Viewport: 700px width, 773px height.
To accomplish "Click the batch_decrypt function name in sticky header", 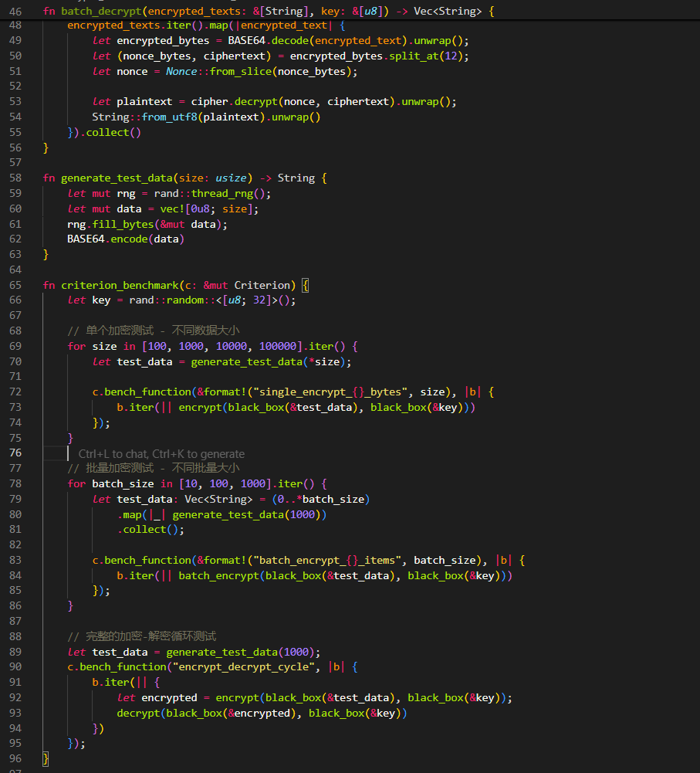I will coord(101,11).
